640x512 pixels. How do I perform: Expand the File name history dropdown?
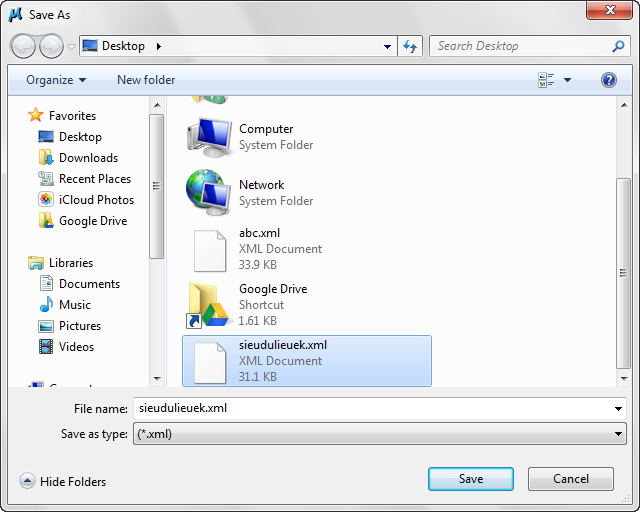[619, 409]
